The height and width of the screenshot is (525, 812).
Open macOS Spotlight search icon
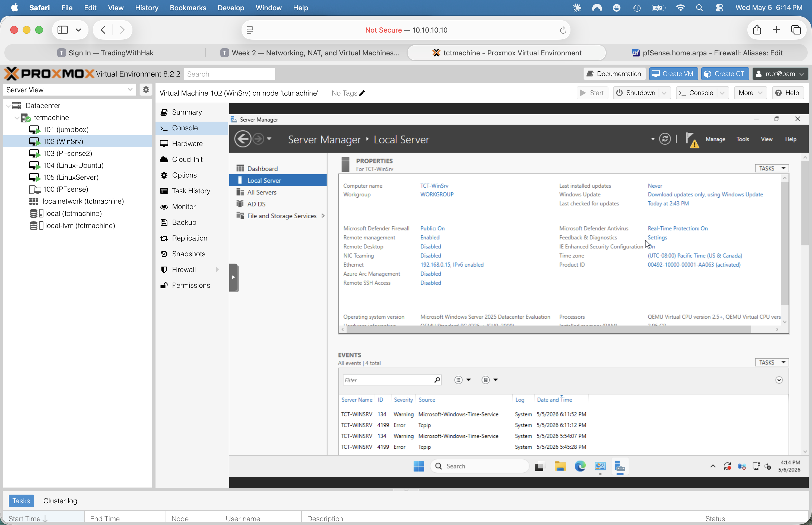click(x=699, y=8)
